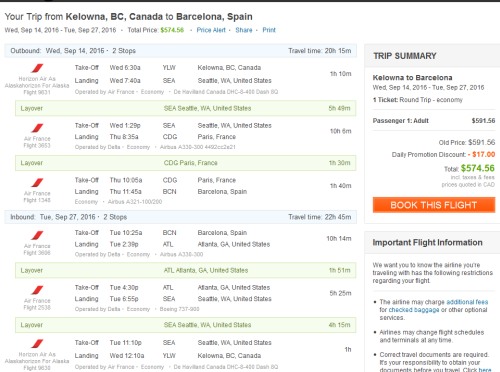Click the CDG Paris layover row
The image size is (500, 372).
tap(185, 163)
